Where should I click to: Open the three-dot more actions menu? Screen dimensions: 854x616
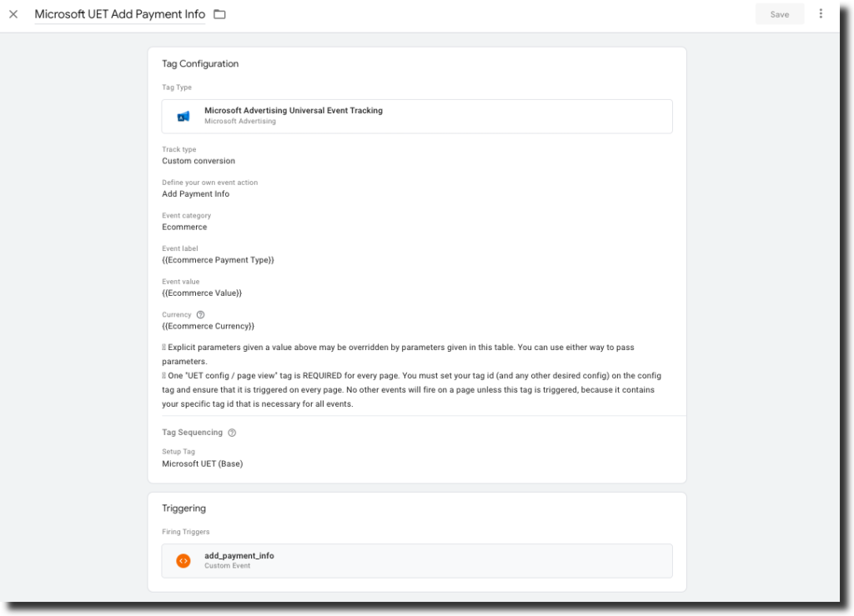[x=821, y=14]
